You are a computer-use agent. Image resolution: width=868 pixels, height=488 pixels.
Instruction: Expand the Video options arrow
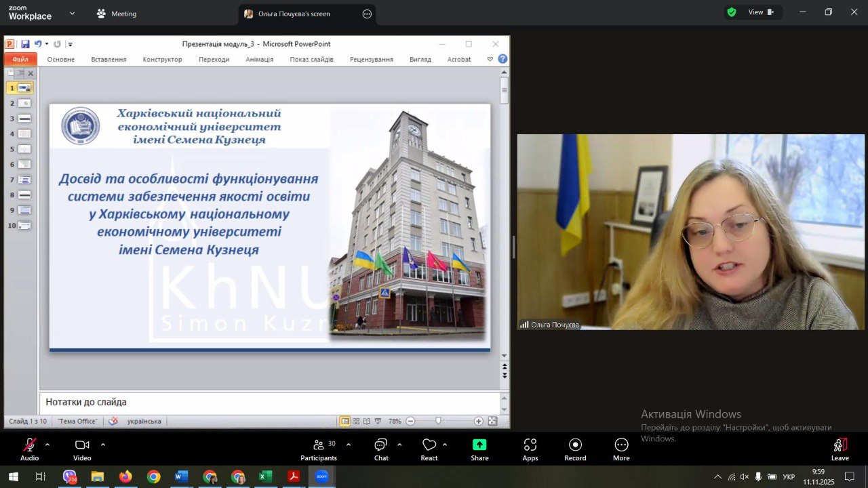(103, 445)
